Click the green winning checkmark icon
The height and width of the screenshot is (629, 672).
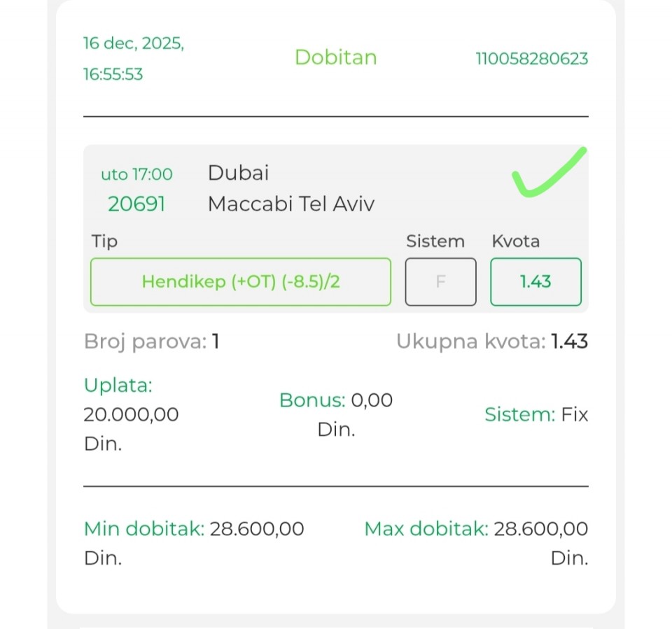pos(548,172)
